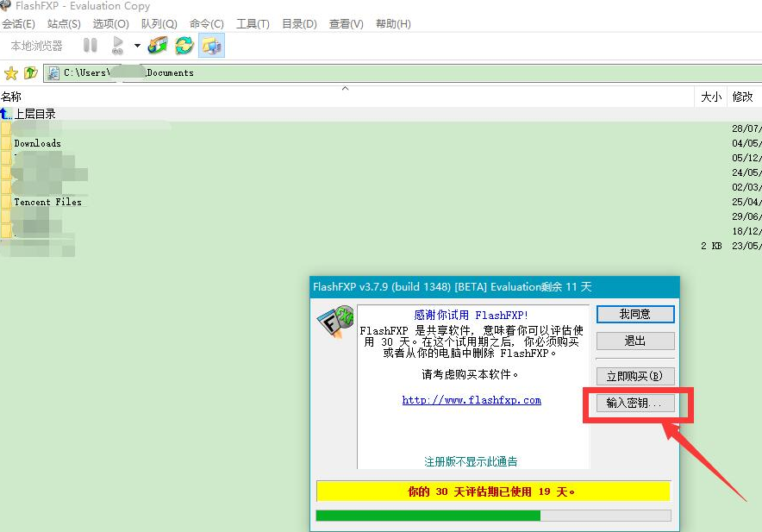The image size is (762, 532).
Task: Click the green refresh arrows icon
Action: click(184, 46)
